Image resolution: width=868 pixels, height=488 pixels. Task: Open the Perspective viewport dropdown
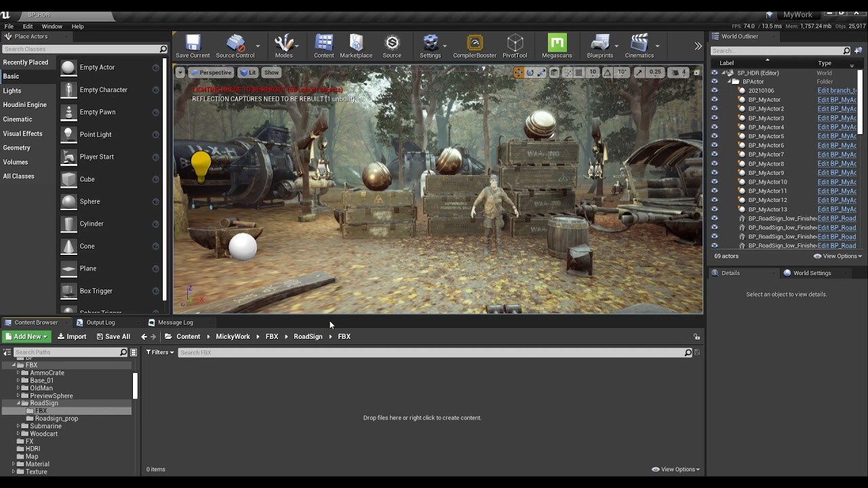[x=211, y=73]
